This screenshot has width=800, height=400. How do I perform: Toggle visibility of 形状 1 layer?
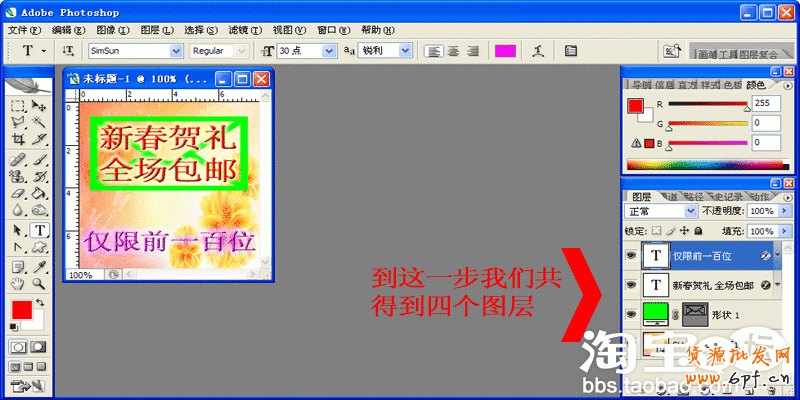click(x=630, y=314)
